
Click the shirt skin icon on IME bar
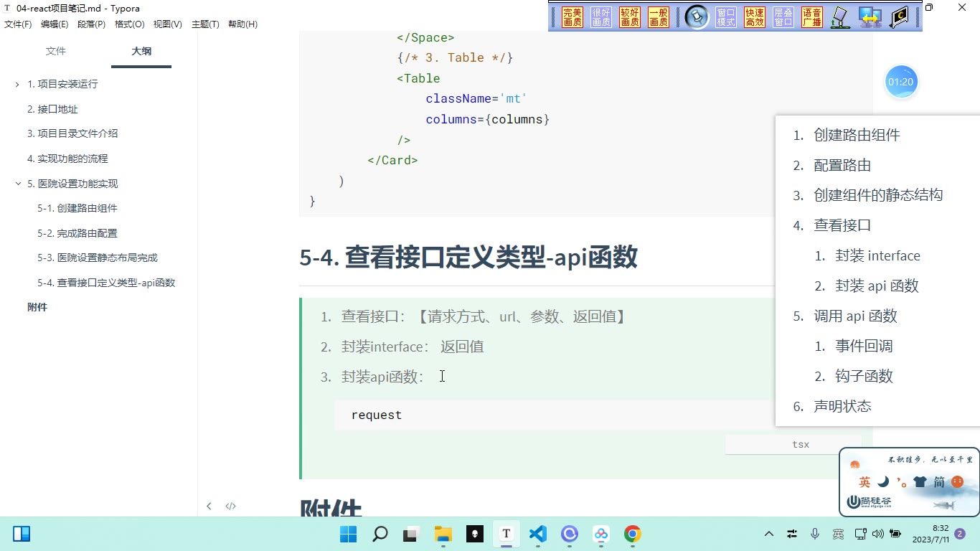pyautogui.click(x=920, y=482)
